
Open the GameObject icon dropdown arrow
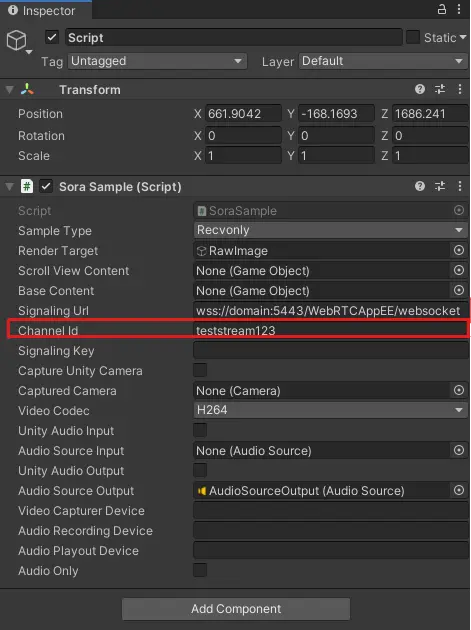(x=29, y=52)
